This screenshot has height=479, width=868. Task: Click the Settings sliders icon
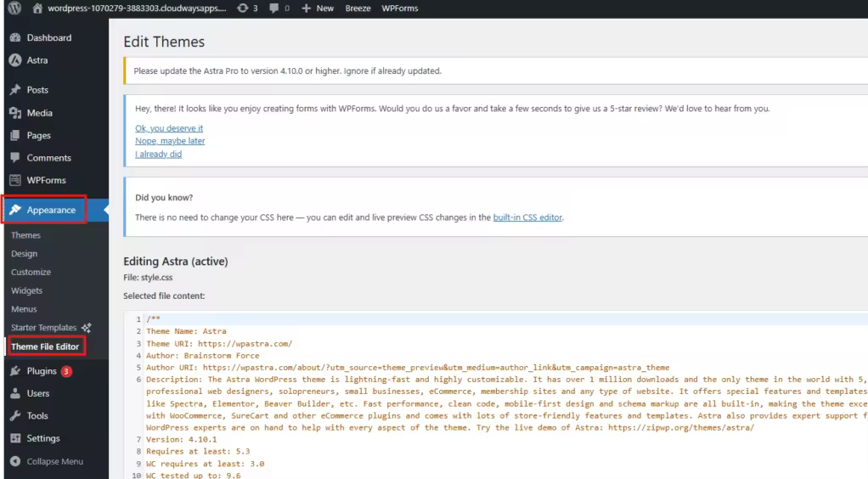click(15, 438)
